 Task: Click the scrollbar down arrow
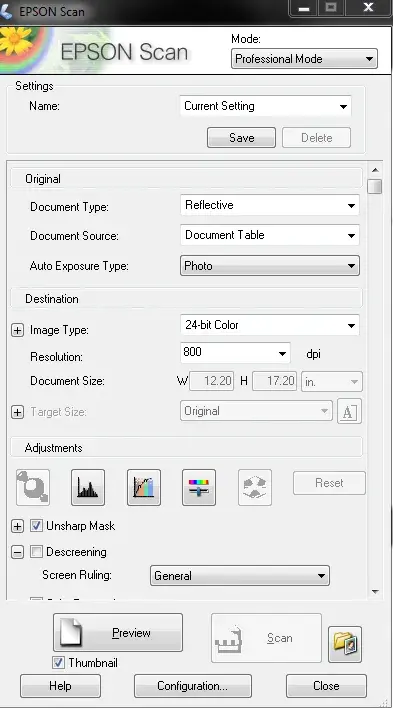pos(375,591)
